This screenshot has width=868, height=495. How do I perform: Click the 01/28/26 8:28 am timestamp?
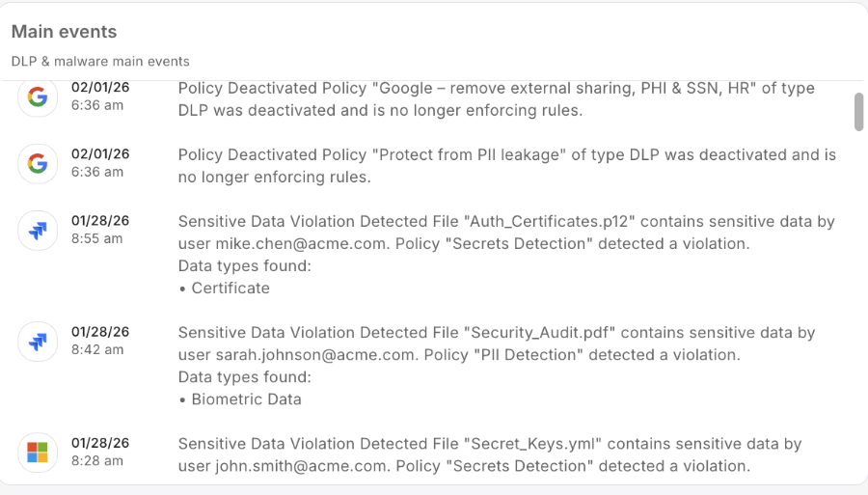click(99, 452)
